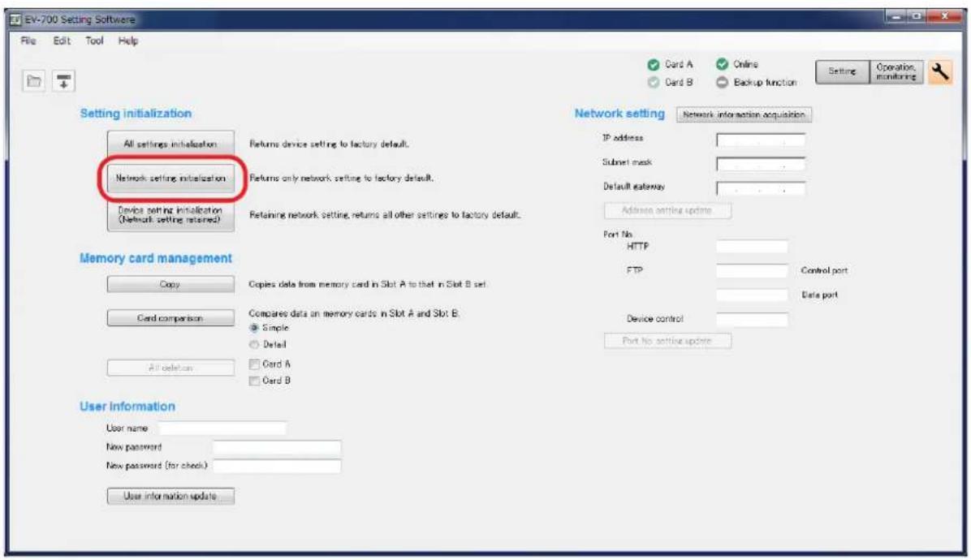Screen dimensions: 971x560
Task: Click the Device control port field
Action: pyautogui.click(x=752, y=319)
